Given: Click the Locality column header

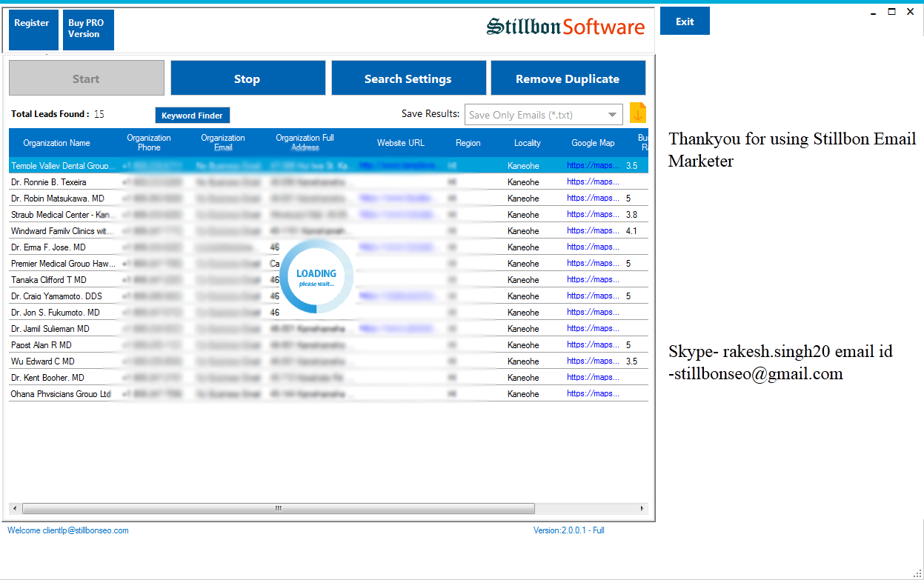Looking at the screenshot, I should pos(528,143).
